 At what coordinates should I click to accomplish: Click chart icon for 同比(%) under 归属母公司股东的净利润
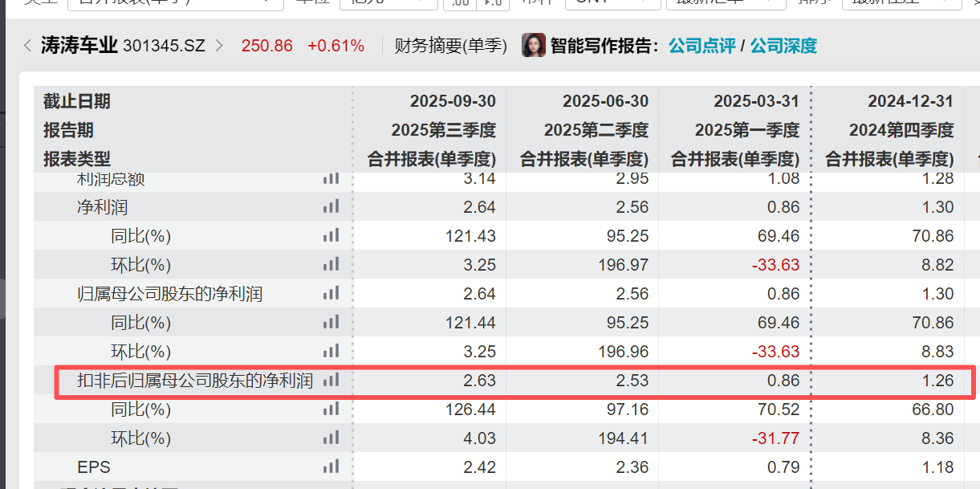tap(331, 323)
